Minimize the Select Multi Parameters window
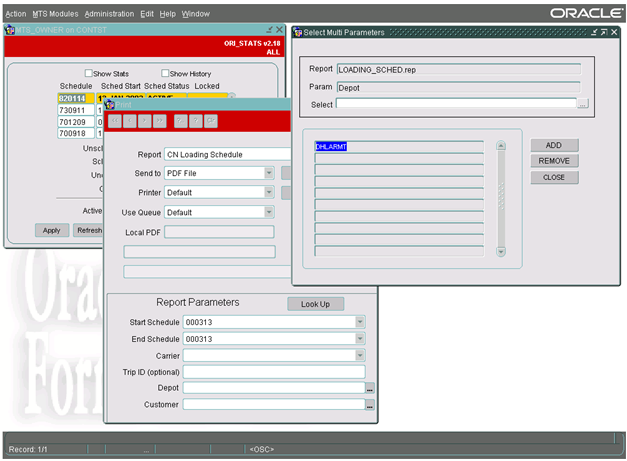The image size is (627, 461). 594,32
